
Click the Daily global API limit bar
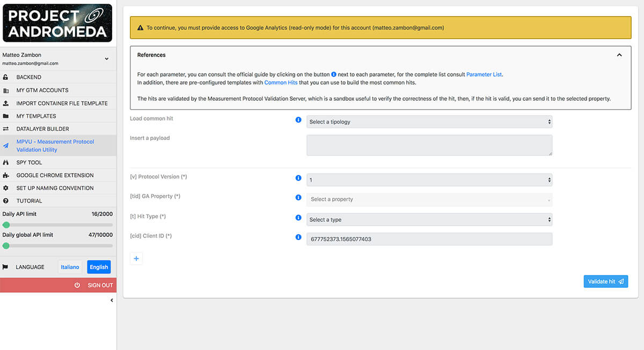(57, 245)
